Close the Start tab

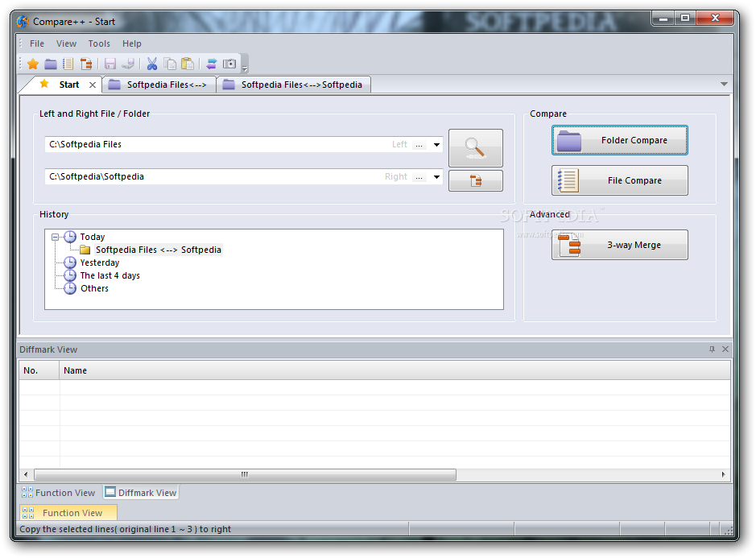tap(93, 85)
